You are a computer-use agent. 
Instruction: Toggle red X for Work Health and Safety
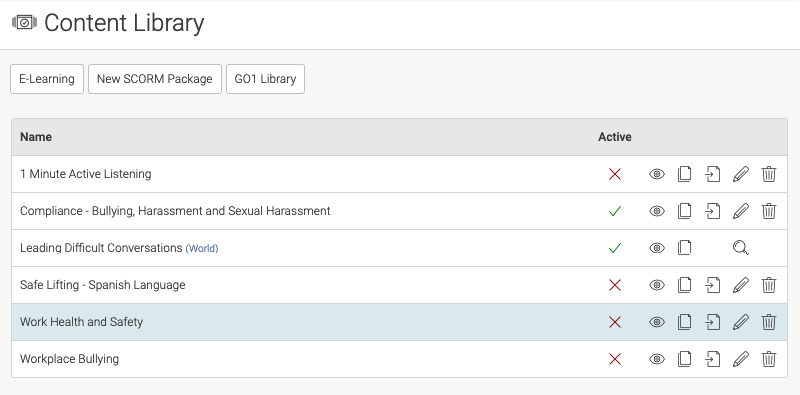[615, 322]
